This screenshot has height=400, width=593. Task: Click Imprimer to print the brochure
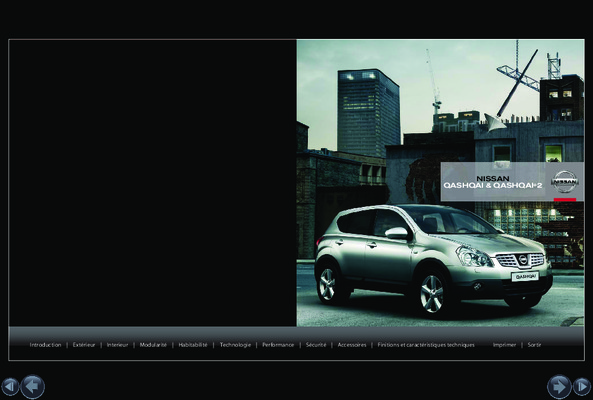tap(504, 345)
